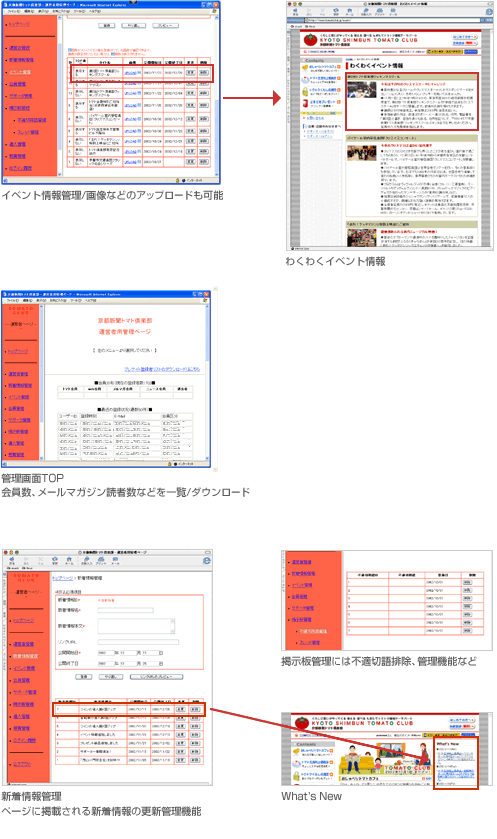The height and width of the screenshot is (839, 497).
Task: Click the tomato logo on the Kyoto Shimbun Tomato Club page
Action: coord(310,40)
